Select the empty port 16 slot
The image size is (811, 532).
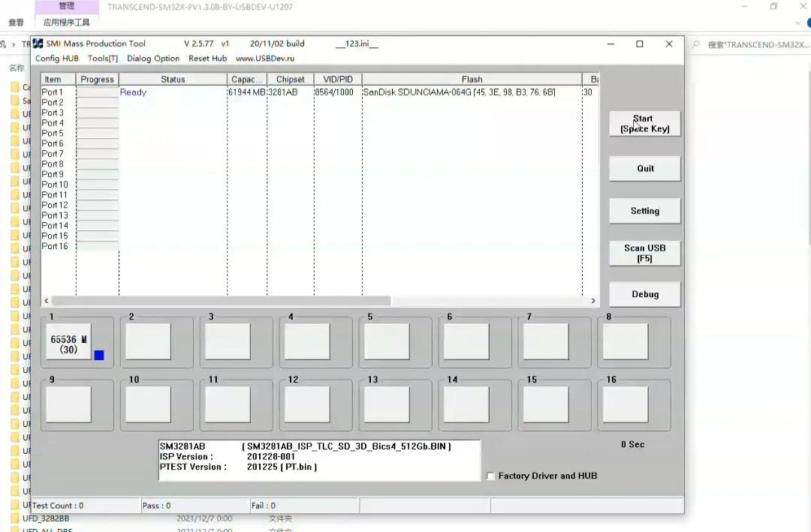pyautogui.click(x=626, y=404)
